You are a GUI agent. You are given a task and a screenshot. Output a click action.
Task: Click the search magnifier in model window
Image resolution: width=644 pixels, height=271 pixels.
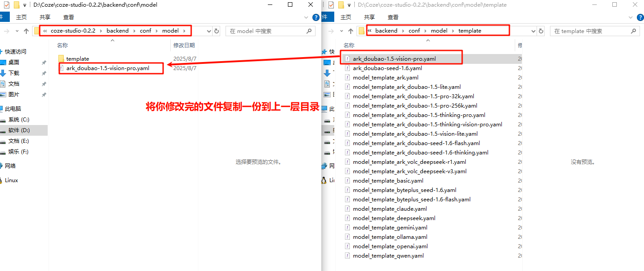coord(309,31)
